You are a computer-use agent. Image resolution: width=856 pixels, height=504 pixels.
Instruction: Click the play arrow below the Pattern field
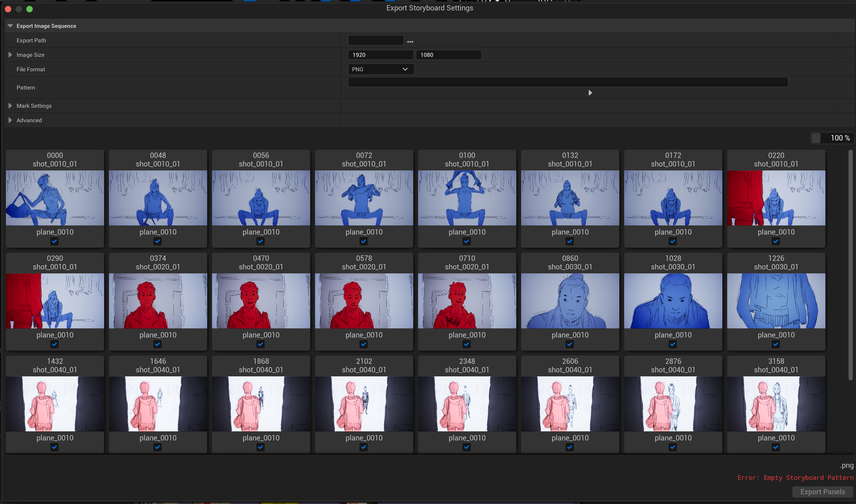[590, 92]
